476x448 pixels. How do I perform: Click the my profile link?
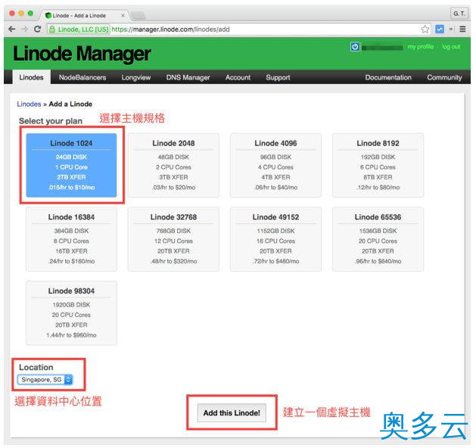click(421, 46)
